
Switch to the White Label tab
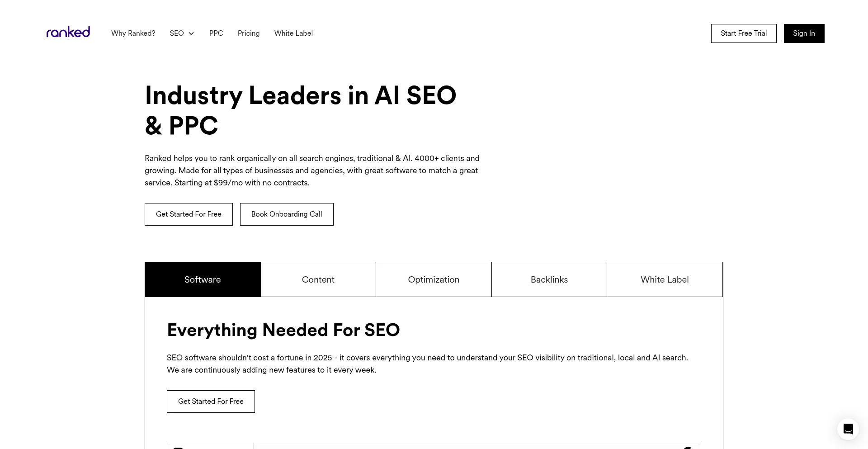coord(665,279)
